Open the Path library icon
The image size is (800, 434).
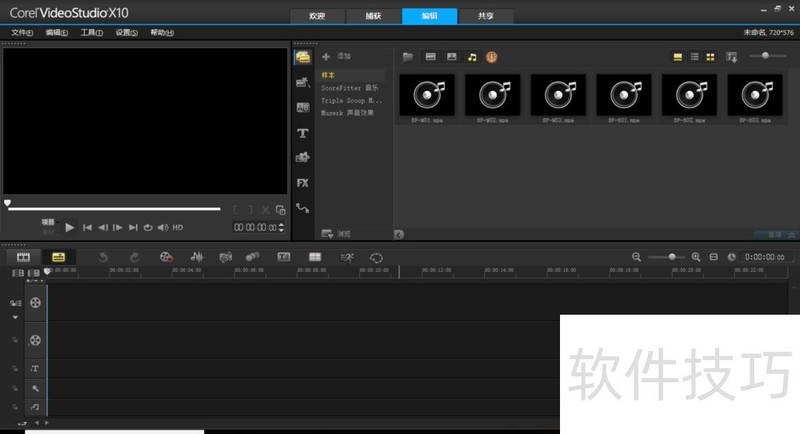pos(302,208)
